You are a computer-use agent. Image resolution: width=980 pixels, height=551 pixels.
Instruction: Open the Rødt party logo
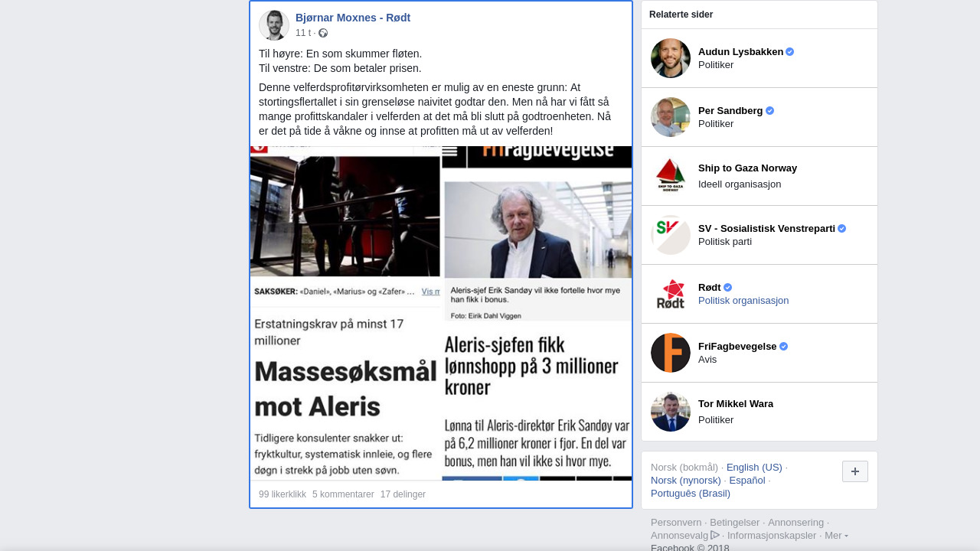[671, 294]
